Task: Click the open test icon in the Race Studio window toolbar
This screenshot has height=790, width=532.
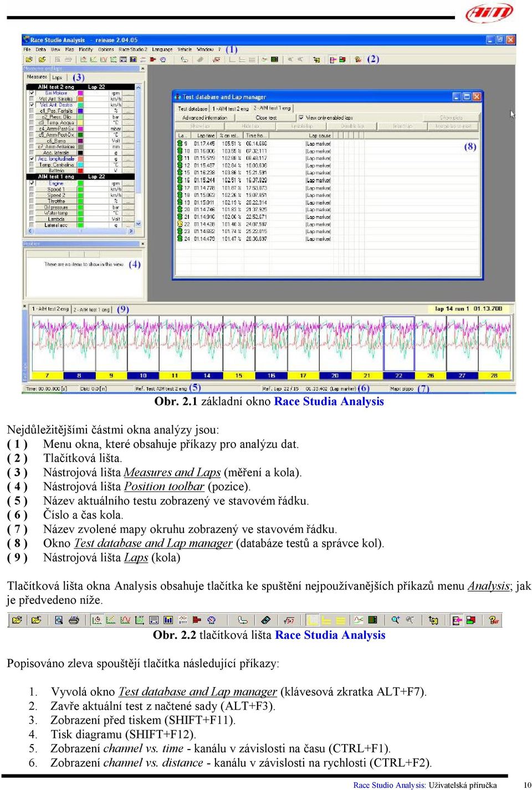Action: click(28, 59)
